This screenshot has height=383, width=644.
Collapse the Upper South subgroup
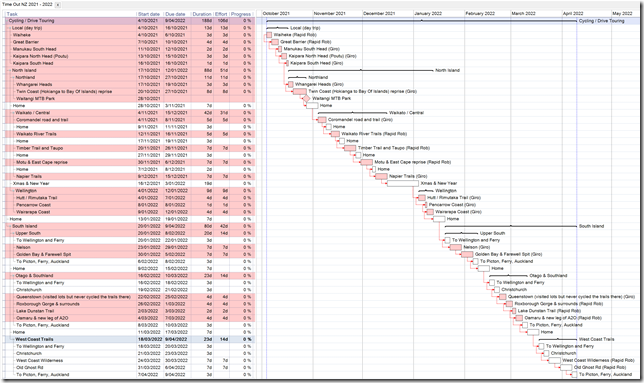pyautogui.click(x=13, y=233)
